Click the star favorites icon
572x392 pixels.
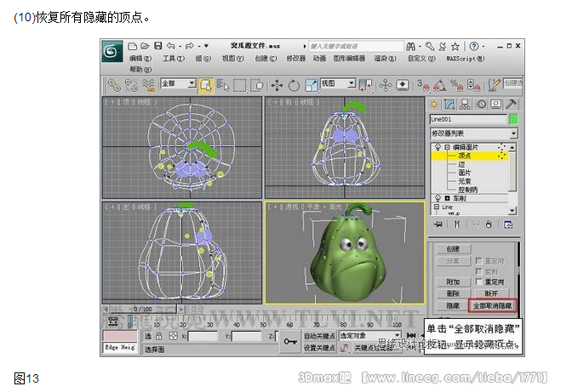coord(455,46)
